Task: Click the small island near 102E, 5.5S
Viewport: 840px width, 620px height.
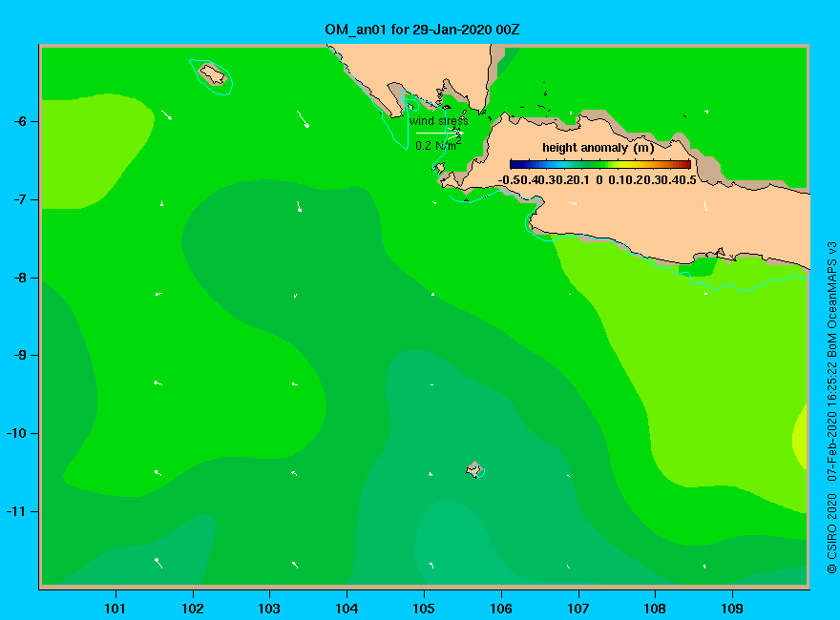Action: point(213,73)
